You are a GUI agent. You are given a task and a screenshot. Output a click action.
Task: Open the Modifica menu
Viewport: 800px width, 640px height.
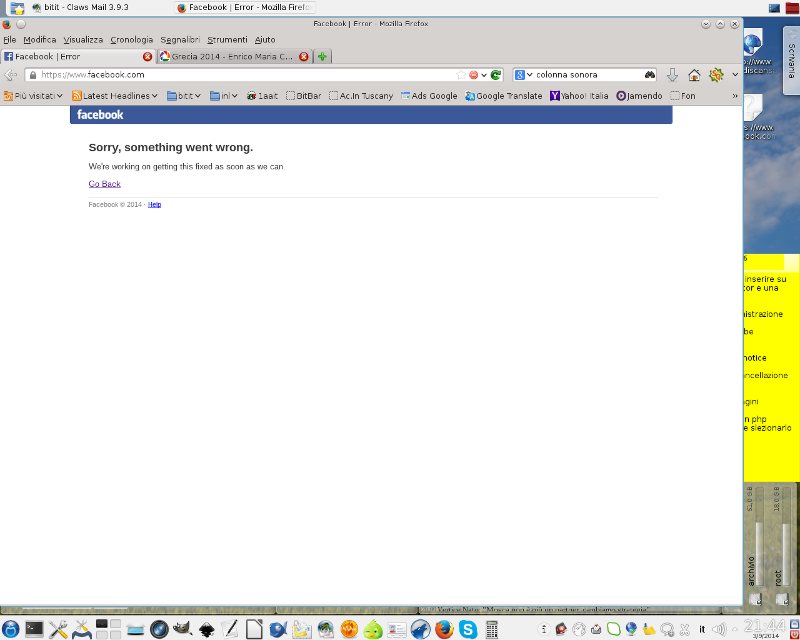40,40
